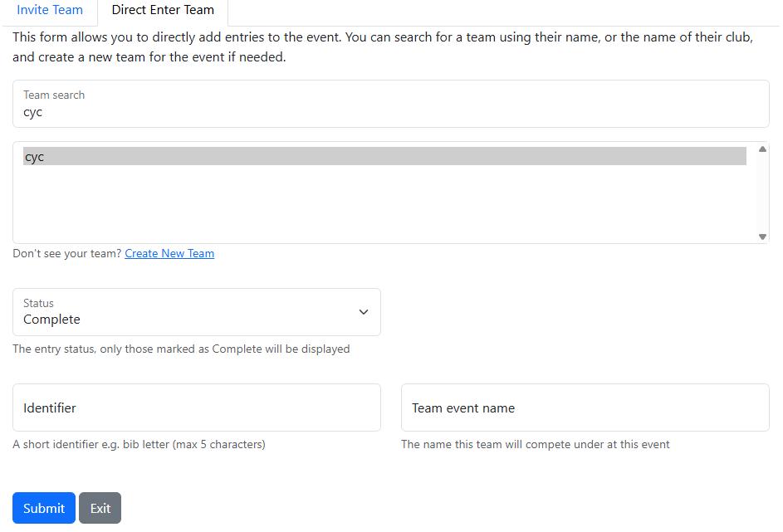
Task: Click the bib letter hint under Identifier
Action: coord(139,445)
